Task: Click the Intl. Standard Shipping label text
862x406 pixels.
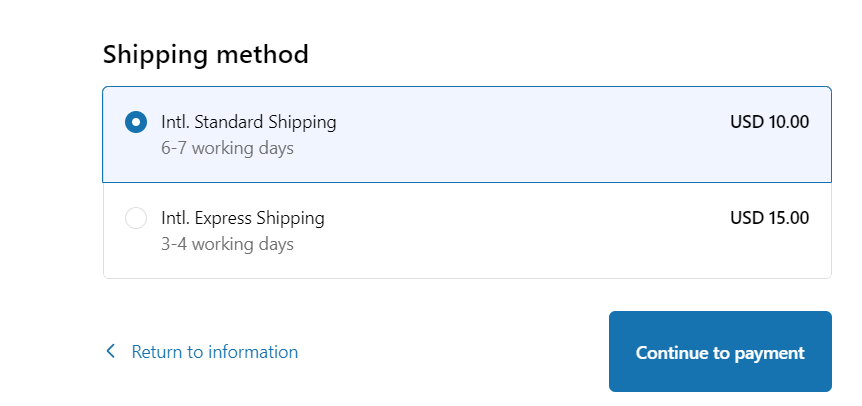Action: pos(248,122)
